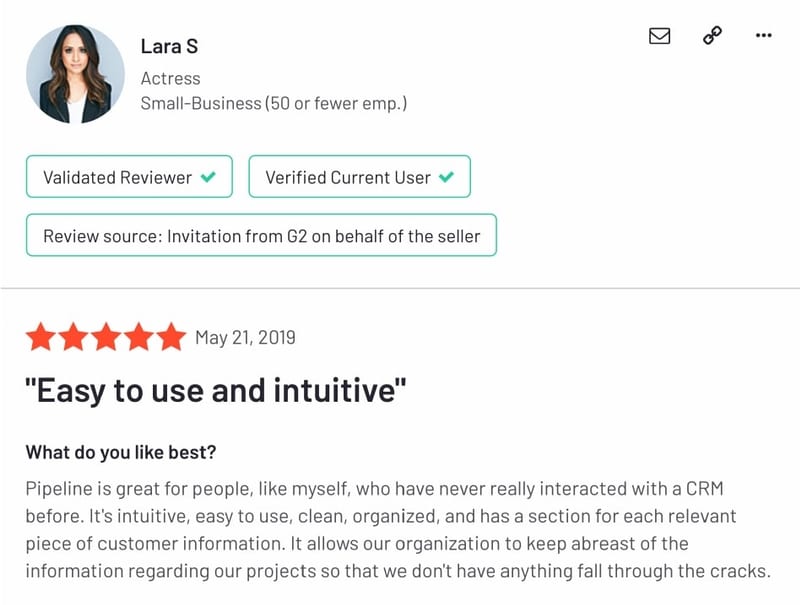Click the middle star of the rating
The image size is (800, 605).
104,337
